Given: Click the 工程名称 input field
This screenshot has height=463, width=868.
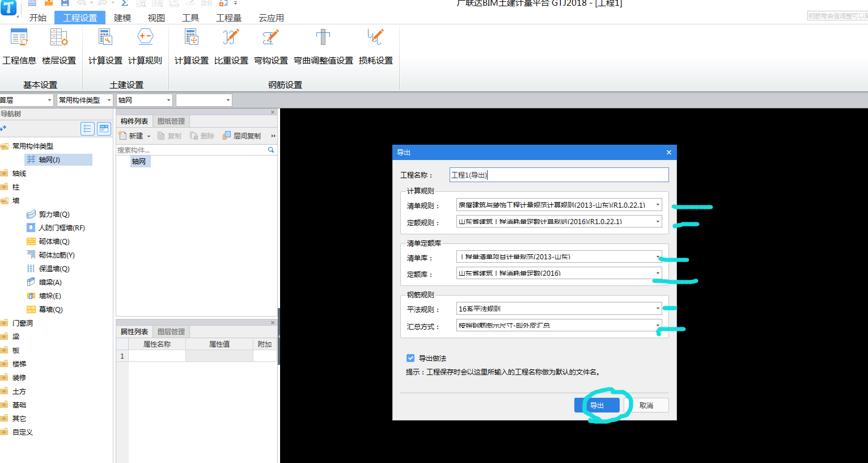Looking at the screenshot, I should point(559,175).
